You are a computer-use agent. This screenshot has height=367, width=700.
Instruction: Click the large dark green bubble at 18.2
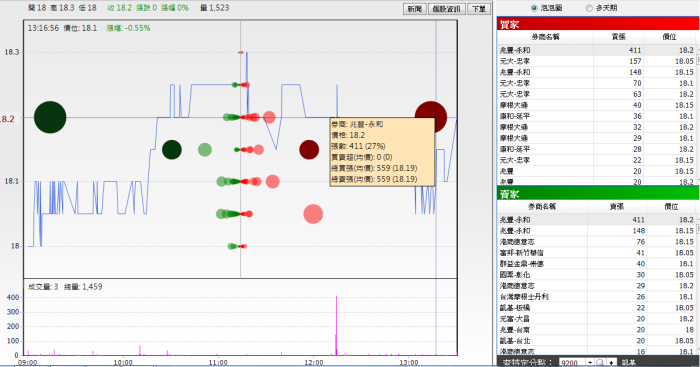tap(50, 117)
